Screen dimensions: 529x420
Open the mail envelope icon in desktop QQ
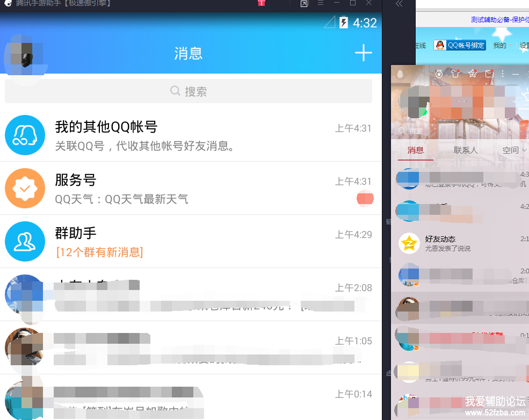pyautogui.click(x=489, y=73)
